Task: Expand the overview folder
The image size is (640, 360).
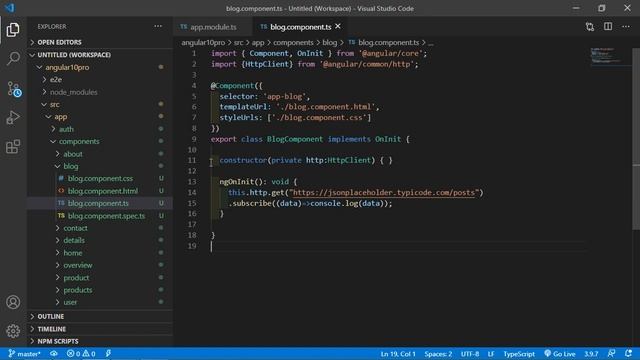Action: [x=100, y=265]
